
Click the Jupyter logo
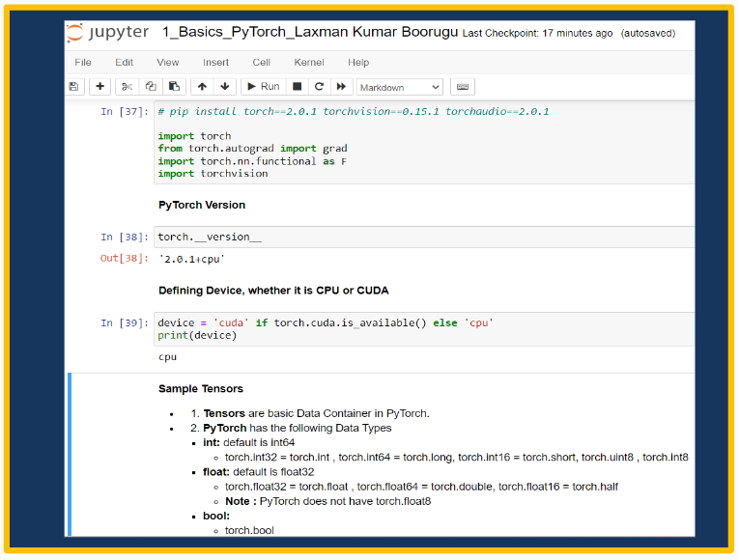click(107, 33)
